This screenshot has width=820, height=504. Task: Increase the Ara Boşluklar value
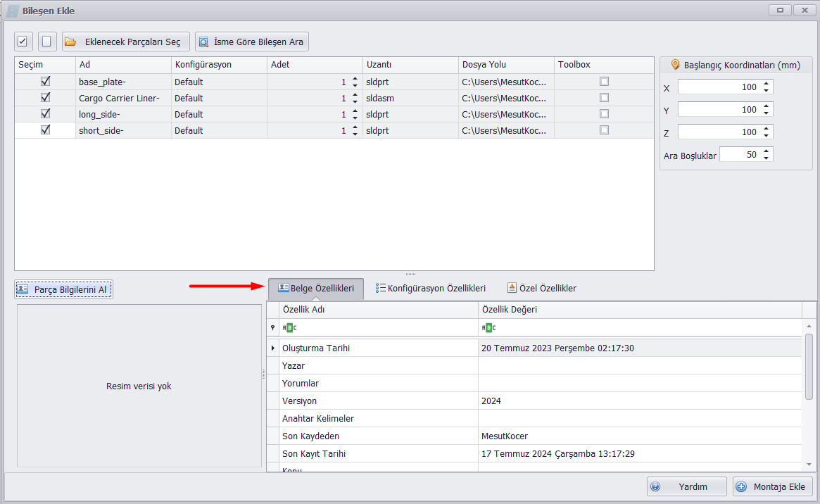766,151
